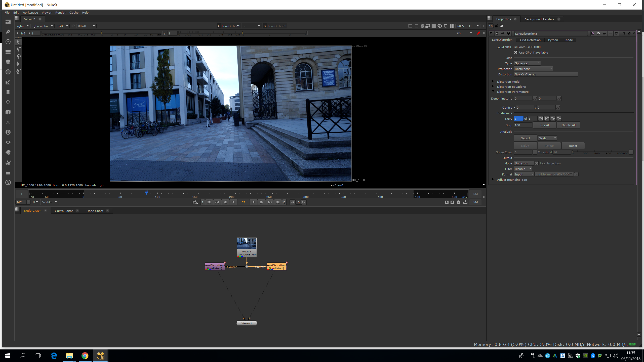Toggle the viewer pause button
The image size is (644, 362).
452,26
